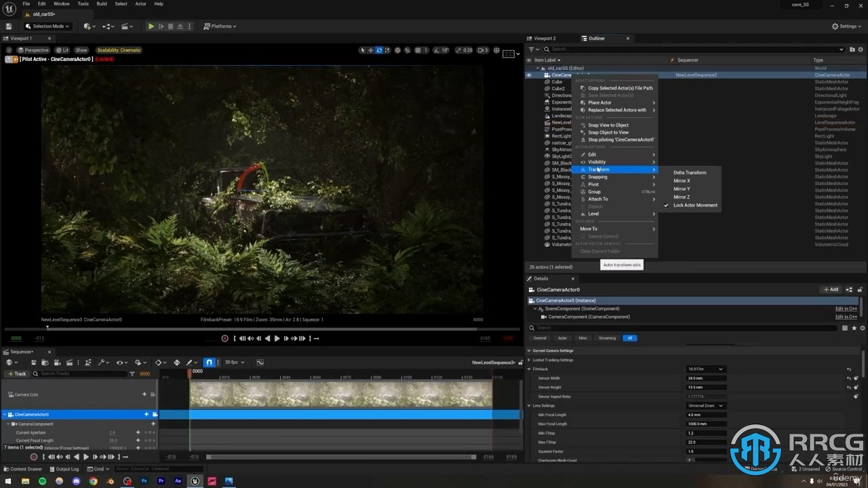The width and height of the screenshot is (868, 488).
Task: Open Sequencer curve editor icon
Action: coord(259,363)
